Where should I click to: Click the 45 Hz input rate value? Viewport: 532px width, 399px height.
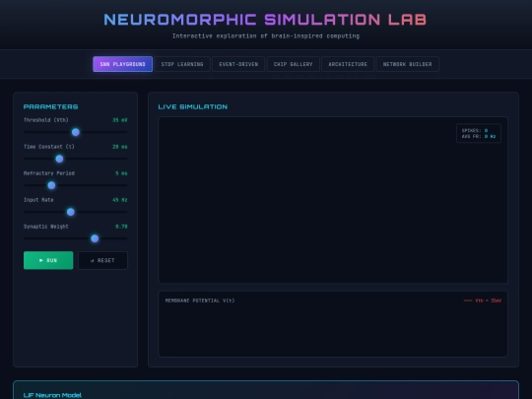click(120, 200)
